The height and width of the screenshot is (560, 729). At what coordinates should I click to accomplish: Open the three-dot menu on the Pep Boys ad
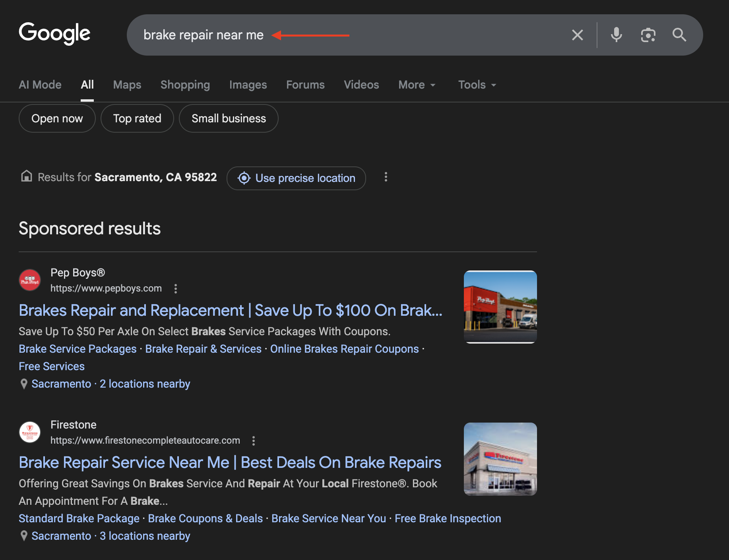pos(176,289)
